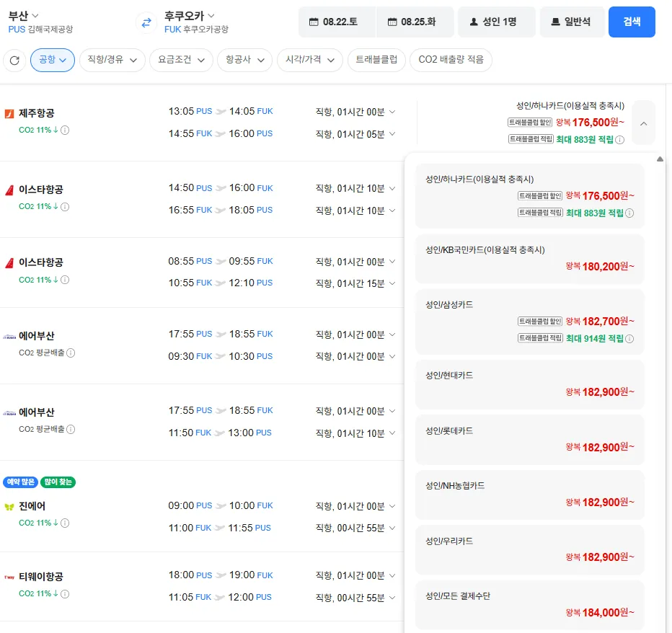Reset filters with the refresh icon
The height and width of the screenshot is (633, 672).
[14, 61]
